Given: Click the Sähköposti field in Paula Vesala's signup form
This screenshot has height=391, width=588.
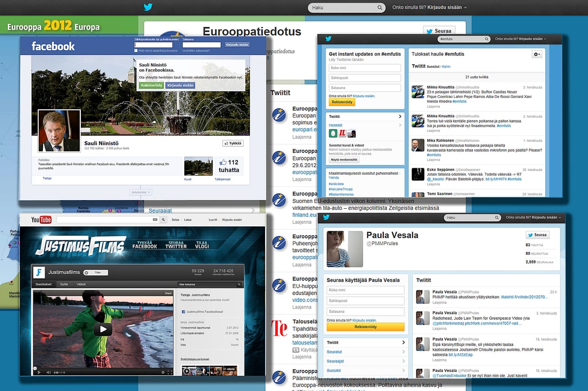Looking at the screenshot, I should pyautogui.click(x=365, y=301).
